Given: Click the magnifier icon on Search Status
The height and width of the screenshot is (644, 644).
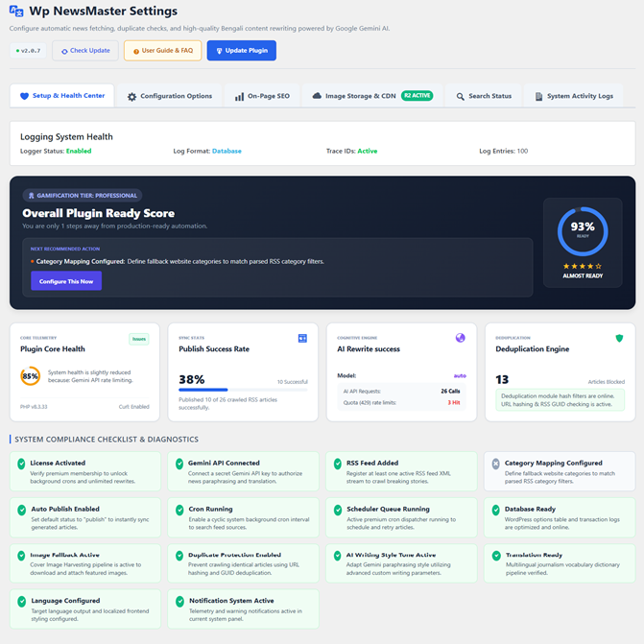Looking at the screenshot, I should click(461, 97).
